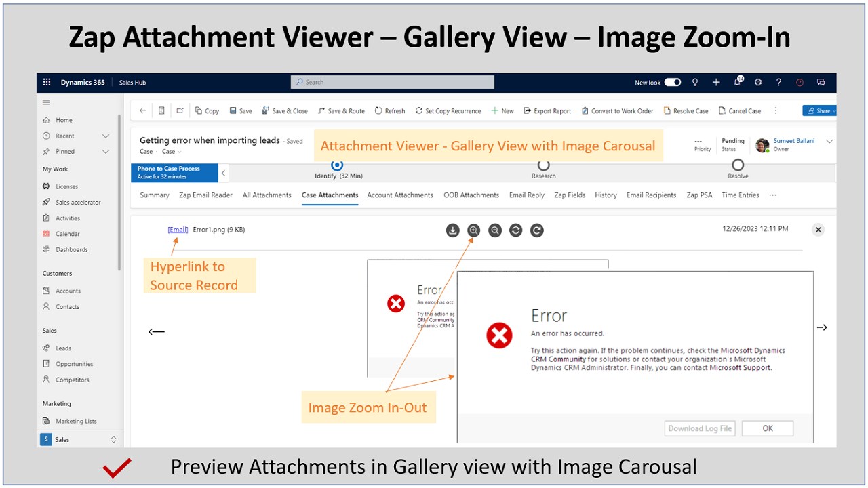The height and width of the screenshot is (488, 868).
Task: Click the Copy command
Action: coord(207,110)
